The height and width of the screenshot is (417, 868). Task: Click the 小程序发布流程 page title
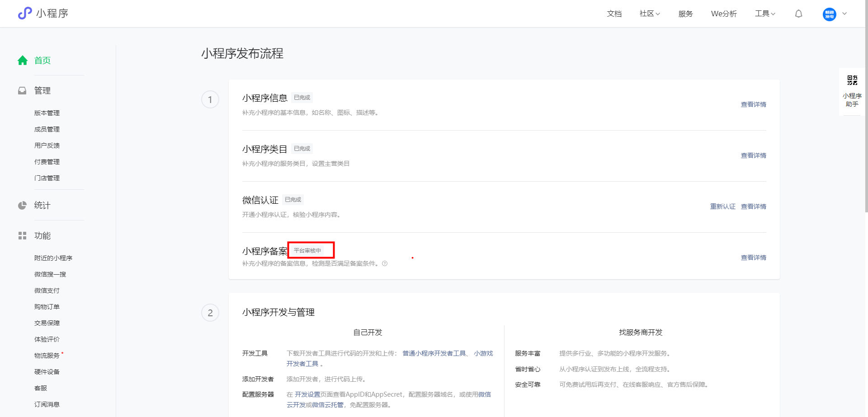tap(242, 53)
